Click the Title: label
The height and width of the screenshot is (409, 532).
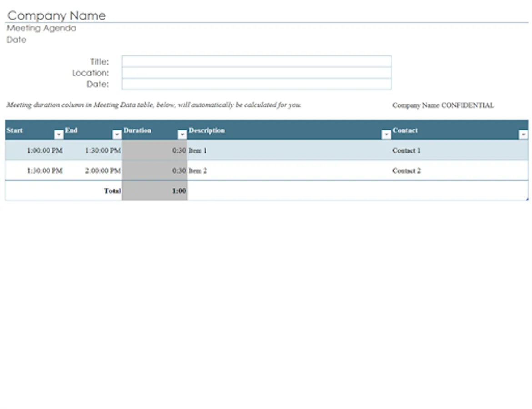(100, 61)
